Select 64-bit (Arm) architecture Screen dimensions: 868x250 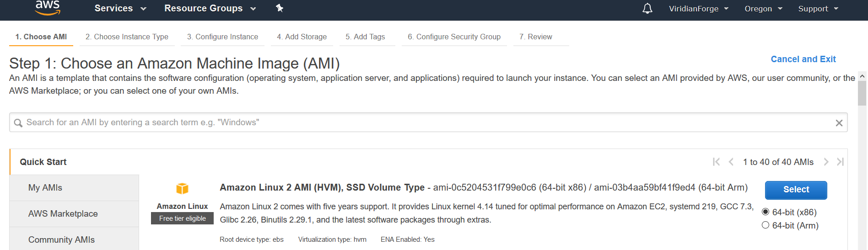766,225
